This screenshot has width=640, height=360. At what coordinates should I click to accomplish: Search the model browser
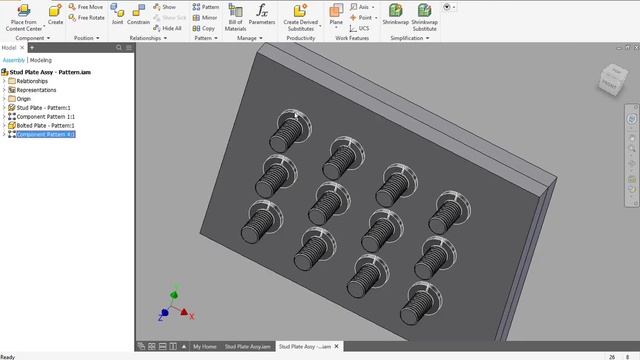coord(119,48)
